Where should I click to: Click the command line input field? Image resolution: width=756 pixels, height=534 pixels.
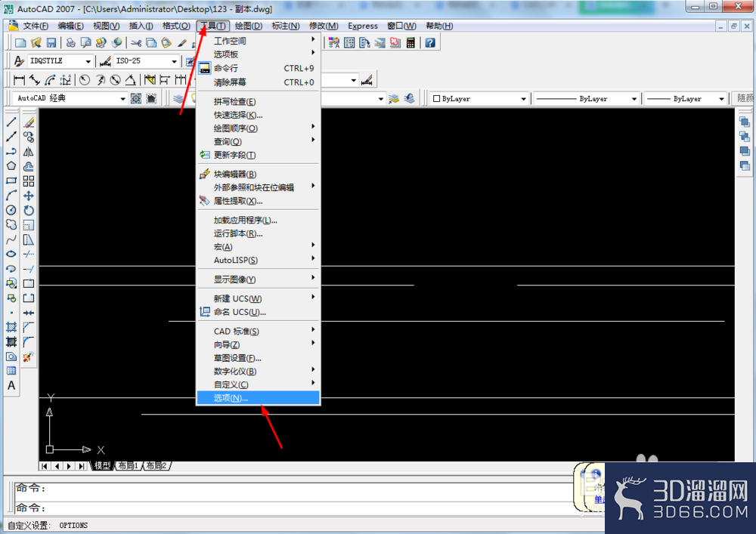pyautogui.click(x=294, y=508)
